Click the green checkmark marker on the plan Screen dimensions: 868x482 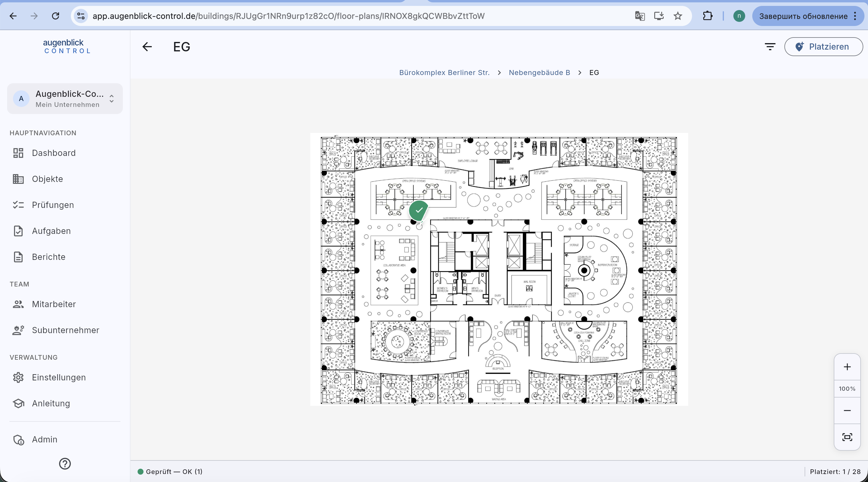pos(419,210)
